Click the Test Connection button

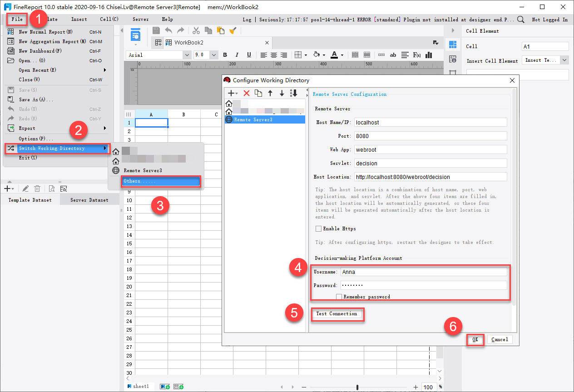[337, 313]
